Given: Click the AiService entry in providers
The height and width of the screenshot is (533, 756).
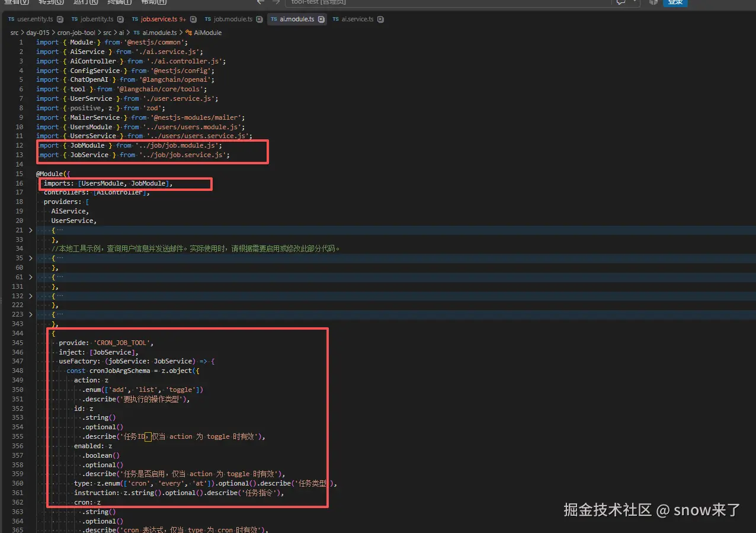Looking at the screenshot, I should 68,212.
